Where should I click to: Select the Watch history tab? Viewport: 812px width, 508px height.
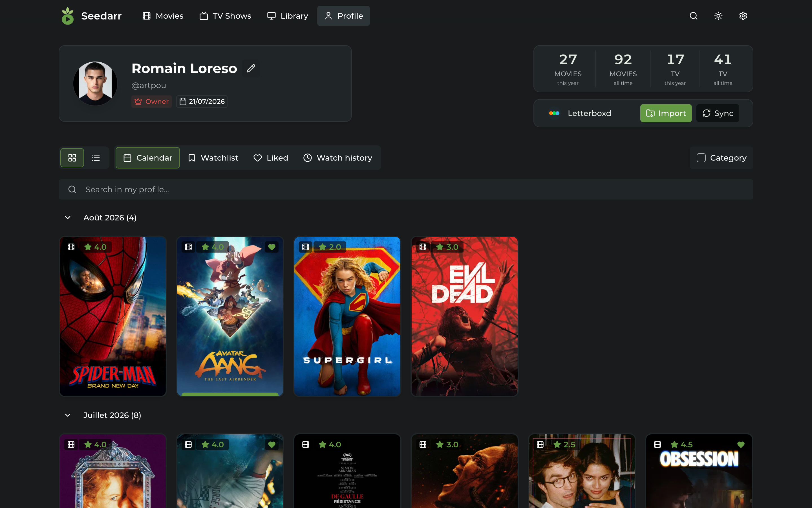tap(337, 157)
